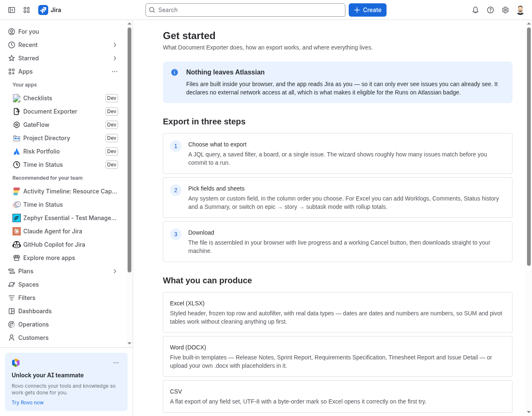Click the Rovo logo icon
Screen dimensions: 532x416
point(16,363)
